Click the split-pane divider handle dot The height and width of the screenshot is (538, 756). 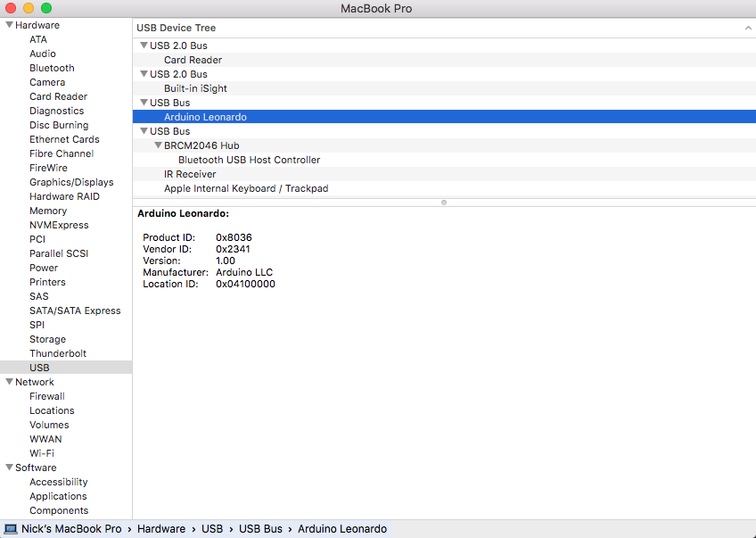click(x=444, y=203)
